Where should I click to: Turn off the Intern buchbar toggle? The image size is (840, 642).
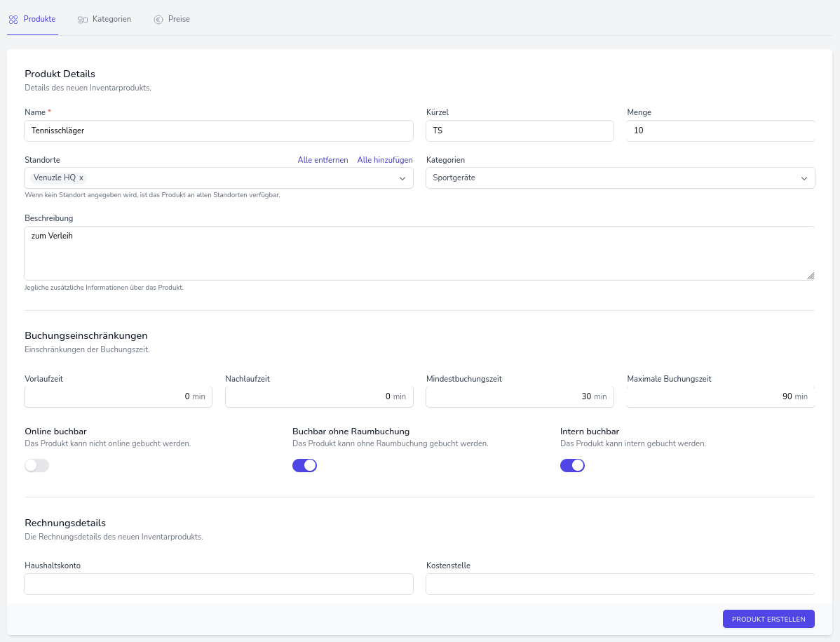click(572, 465)
